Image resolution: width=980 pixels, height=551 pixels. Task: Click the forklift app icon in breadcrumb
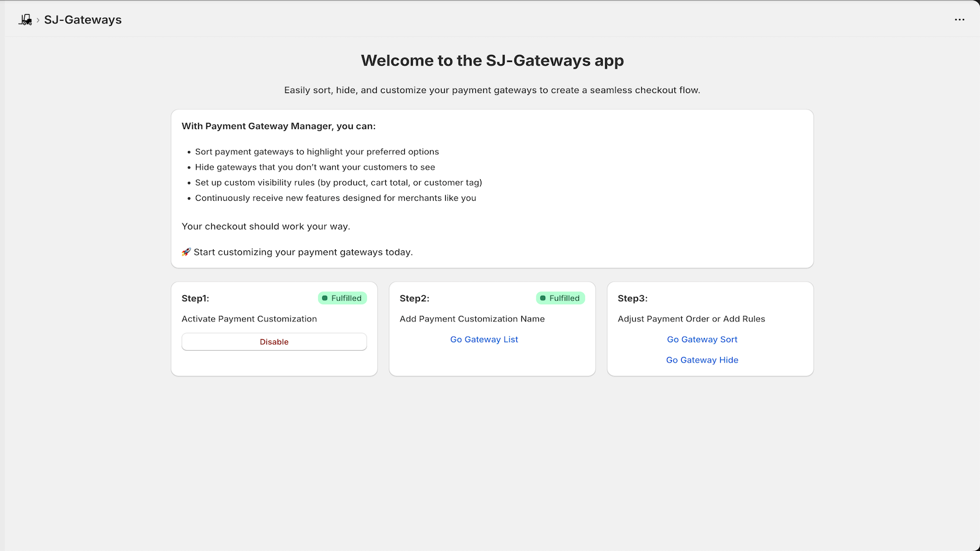point(25,20)
